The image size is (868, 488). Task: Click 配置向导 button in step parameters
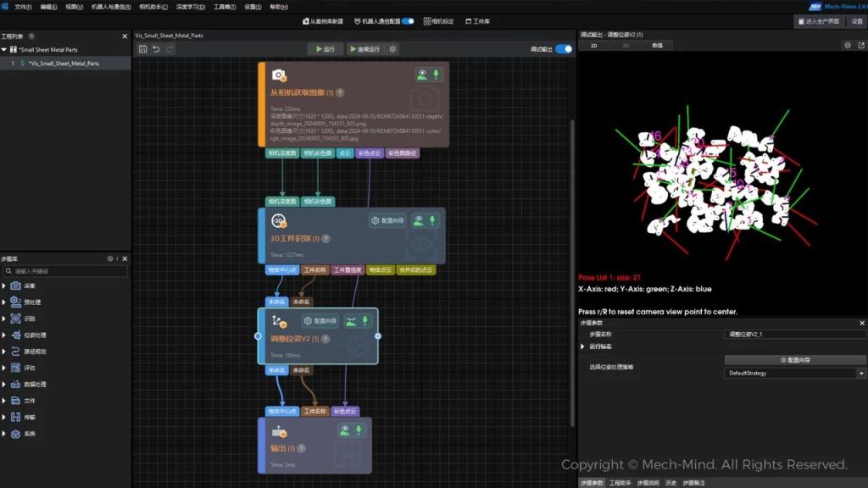[x=794, y=360]
